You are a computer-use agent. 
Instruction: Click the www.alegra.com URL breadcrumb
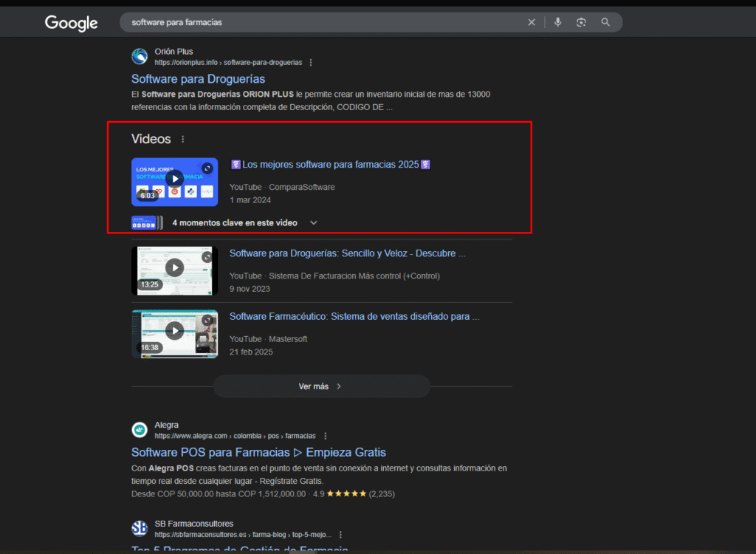(x=235, y=436)
